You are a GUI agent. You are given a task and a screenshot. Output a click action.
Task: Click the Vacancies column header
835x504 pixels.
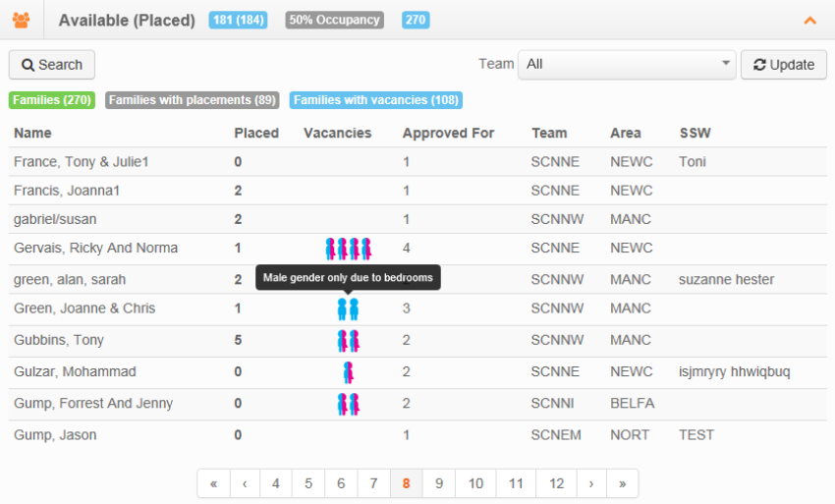pos(338,134)
